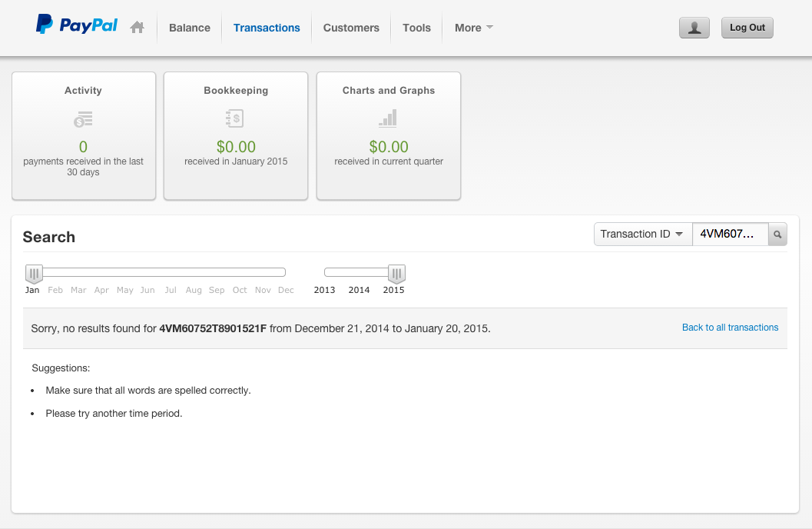This screenshot has height=529, width=812.
Task: Click the PayPal logo
Action: 77,25
